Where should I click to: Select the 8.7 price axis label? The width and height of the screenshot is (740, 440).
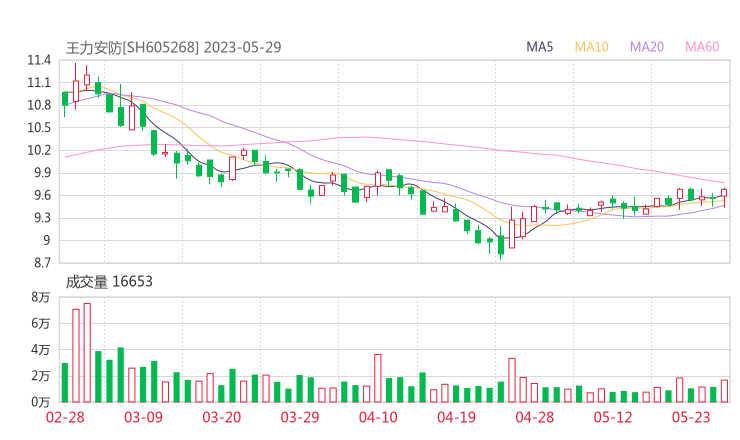(41, 263)
